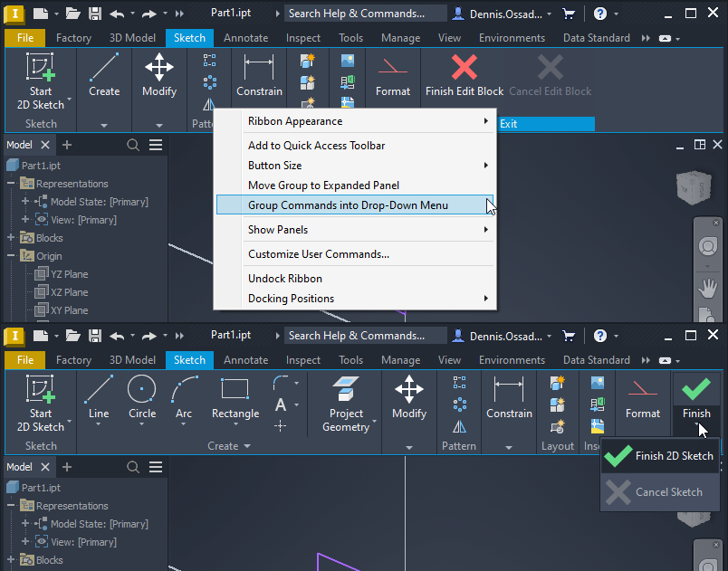Image resolution: width=728 pixels, height=571 pixels.
Task: Choose Customize User Commands...
Action: tap(355, 254)
